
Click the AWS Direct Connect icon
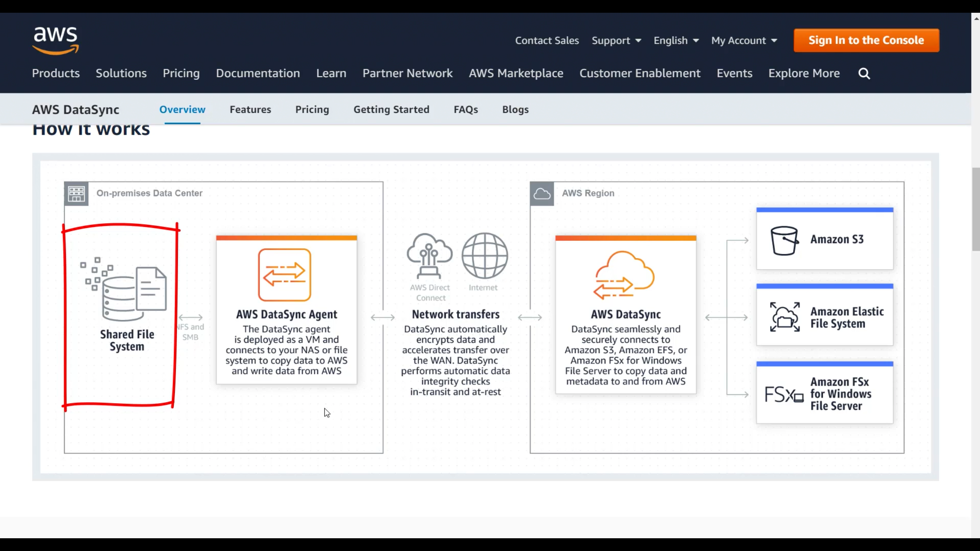pos(430,256)
